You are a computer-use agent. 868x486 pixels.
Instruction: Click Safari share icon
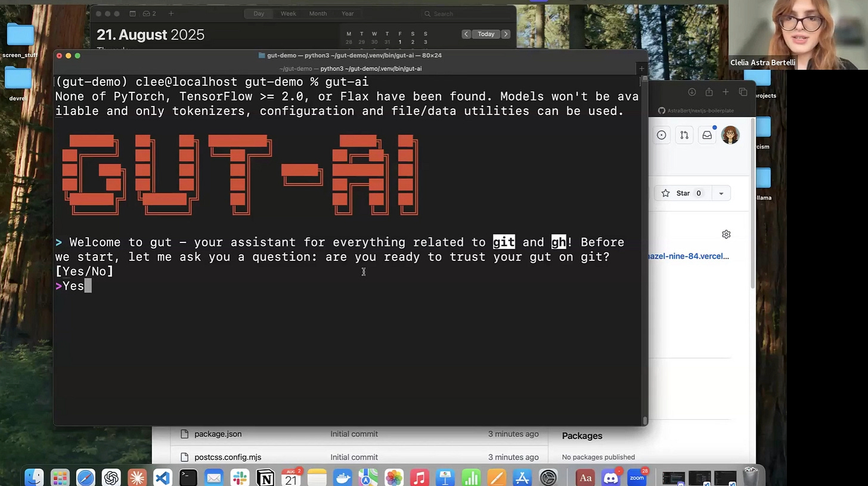click(x=709, y=92)
